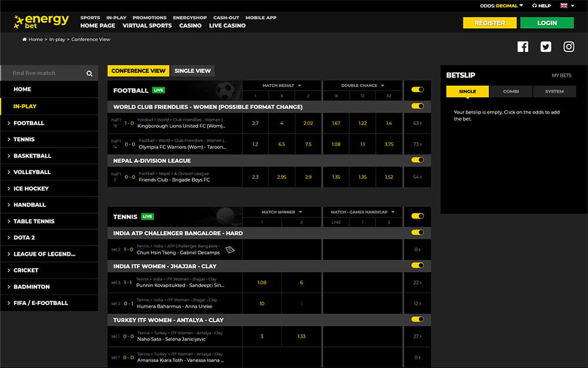Open 73 more markets for Olympia FC Warriors
The width and height of the screenshot is (588, 368).
click(x=417, y=144)
